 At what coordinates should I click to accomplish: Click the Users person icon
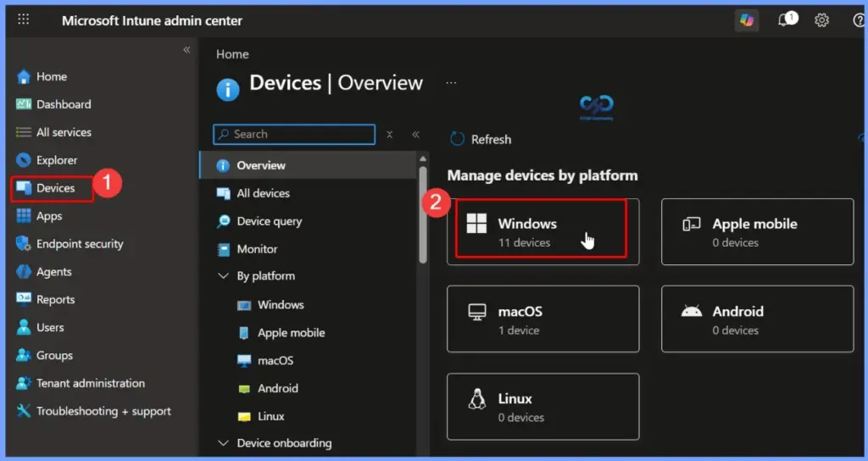tap(23, 327)
